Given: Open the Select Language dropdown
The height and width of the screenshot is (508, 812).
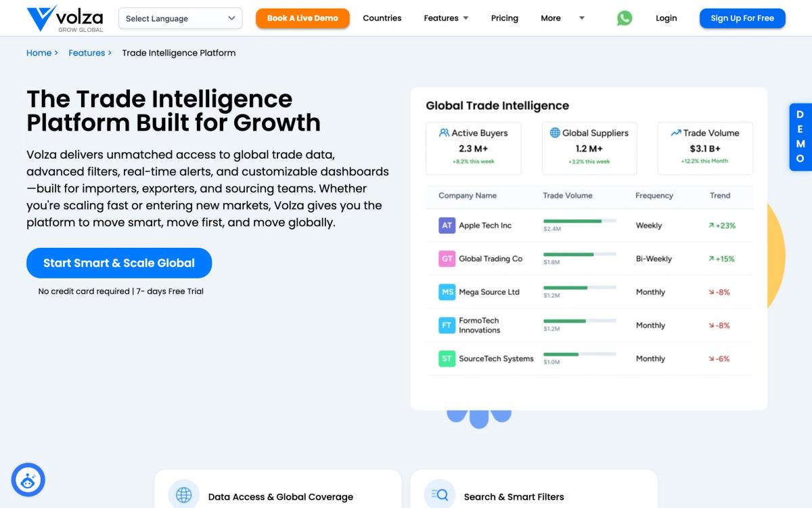Looking at the screenshot, I should (x=180, y=18).
